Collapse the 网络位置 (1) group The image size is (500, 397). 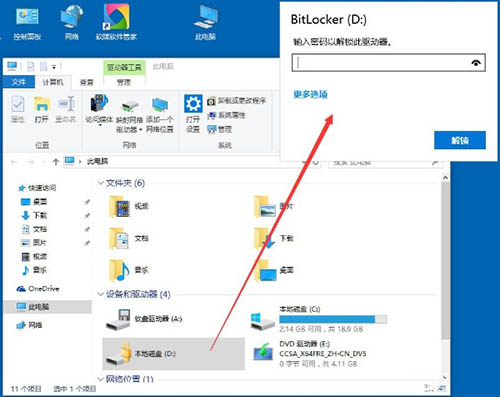pyautogui.click(x=100, y=379)
